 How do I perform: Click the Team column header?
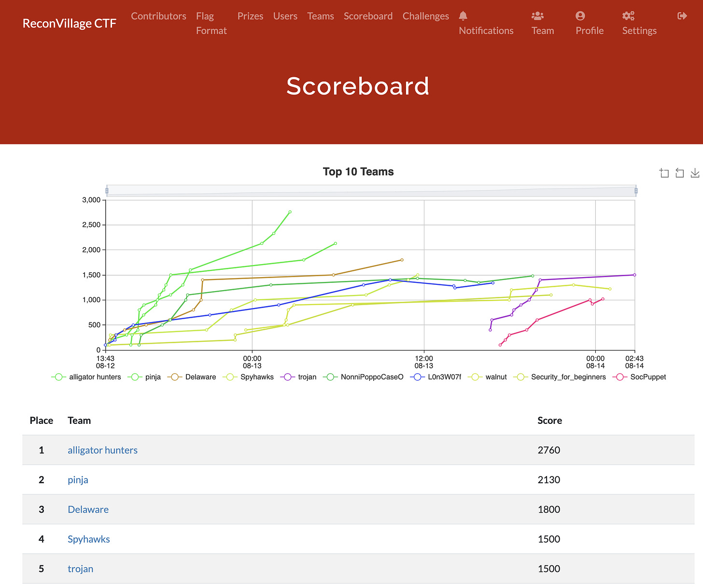79,420
